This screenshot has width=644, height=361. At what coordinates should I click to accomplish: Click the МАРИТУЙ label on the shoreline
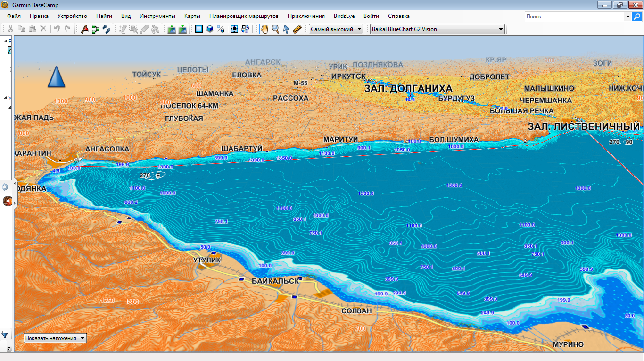point(341,139)
